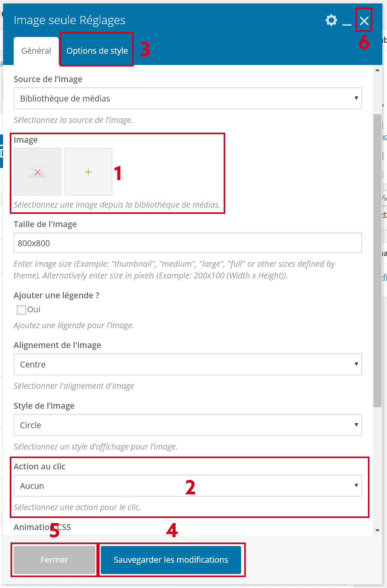The image size is (387, 588).
Task: Remove the image via red X thumbnail
Action: click(38, 172)
